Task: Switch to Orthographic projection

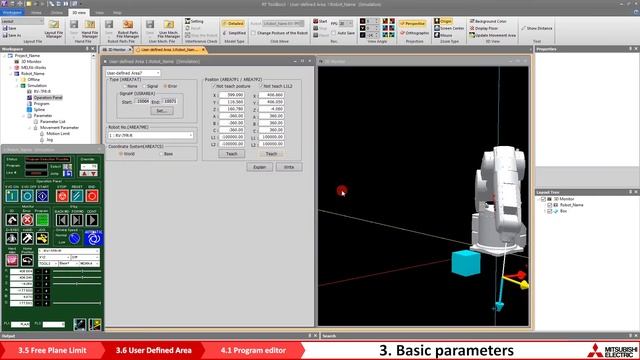Action: pos(414,33)
